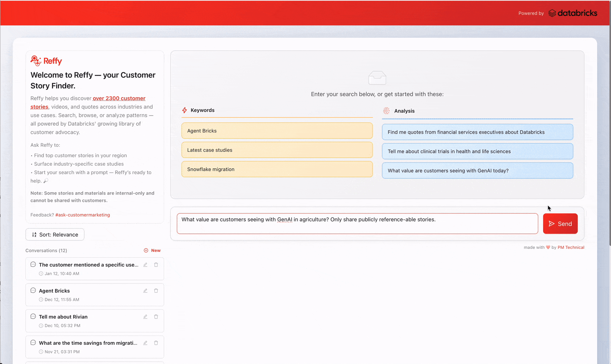
Task: Delete the 'Tell me about Rivian' conversation
Action: (156, 317)
